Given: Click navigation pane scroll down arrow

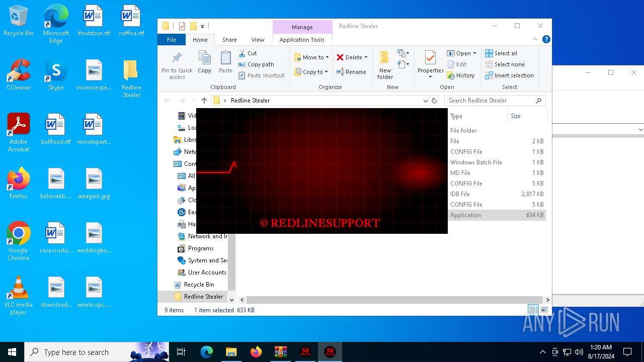Looking at the screenshot, I should coord(231,300).
